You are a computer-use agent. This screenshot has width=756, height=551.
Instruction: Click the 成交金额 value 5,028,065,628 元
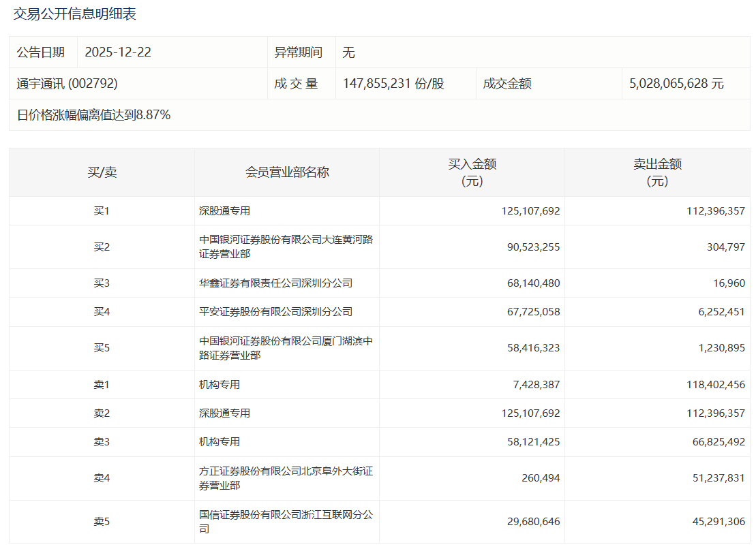click(676, 84)
